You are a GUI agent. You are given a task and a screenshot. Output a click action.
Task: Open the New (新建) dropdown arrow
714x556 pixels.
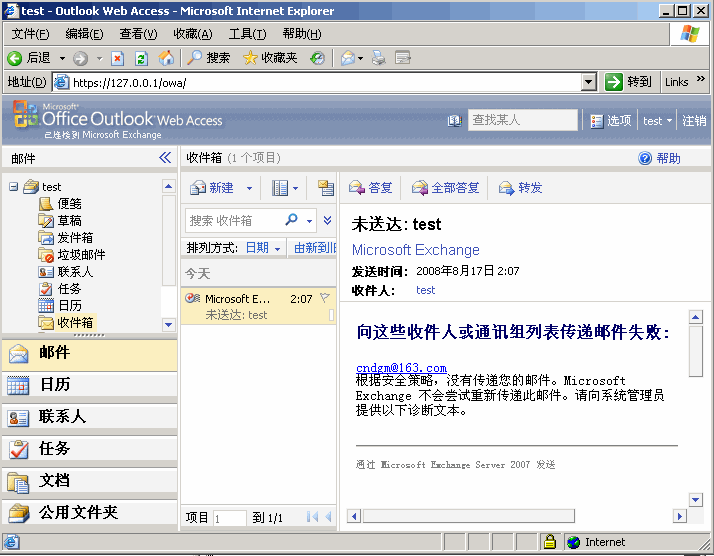(x=249, y=188)
